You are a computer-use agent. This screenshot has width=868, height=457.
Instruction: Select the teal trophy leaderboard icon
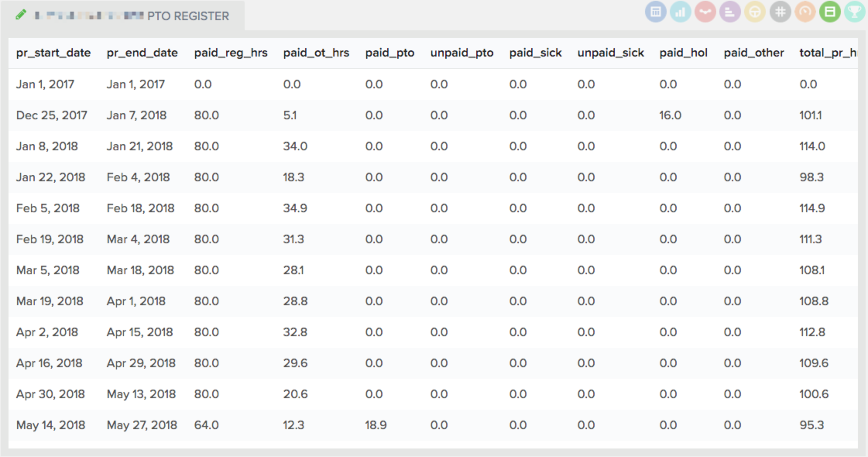coord(855,12)
